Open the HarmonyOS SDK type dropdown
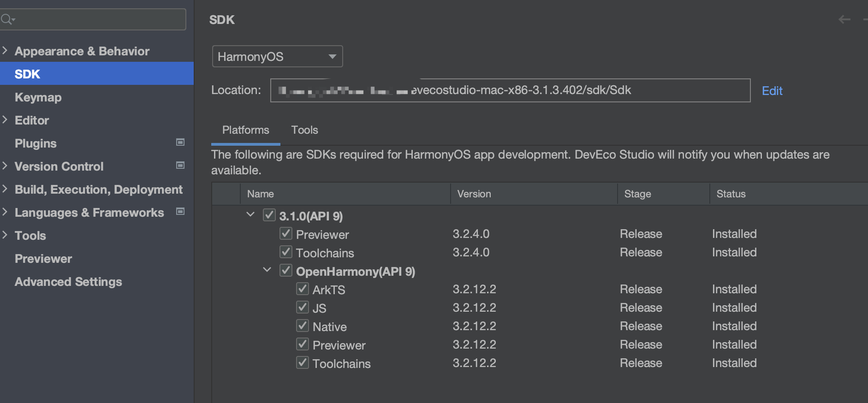The width and height of the screenshot is (868, 403). pos(277,56)
